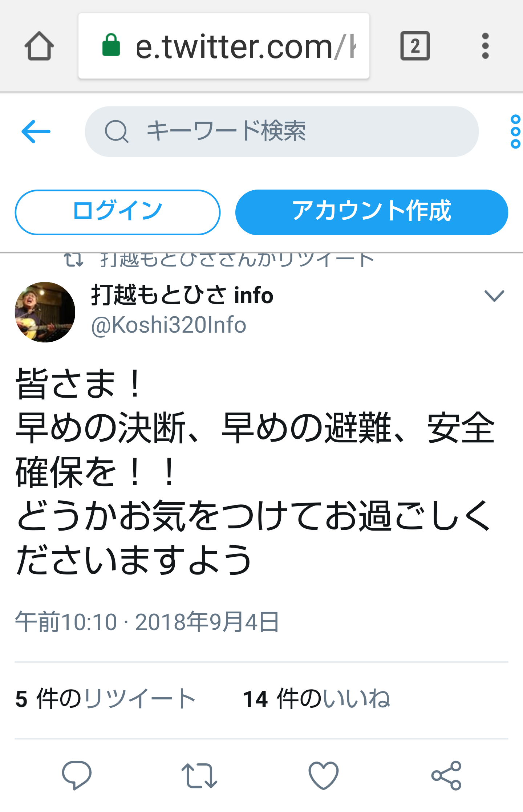
Task: Open the profile photo of guitarist
Action: (x=45, y=312)
